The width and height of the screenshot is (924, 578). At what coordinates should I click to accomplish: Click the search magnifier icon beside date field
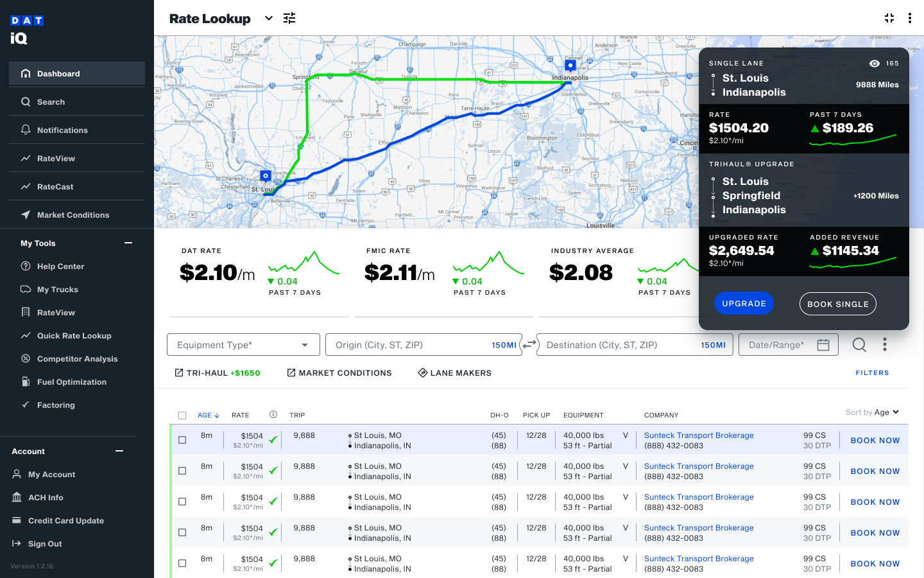click(859, 345)
